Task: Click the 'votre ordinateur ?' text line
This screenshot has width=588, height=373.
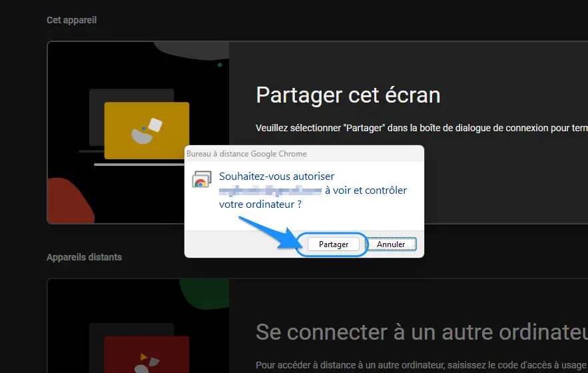Action: [260, 204]
